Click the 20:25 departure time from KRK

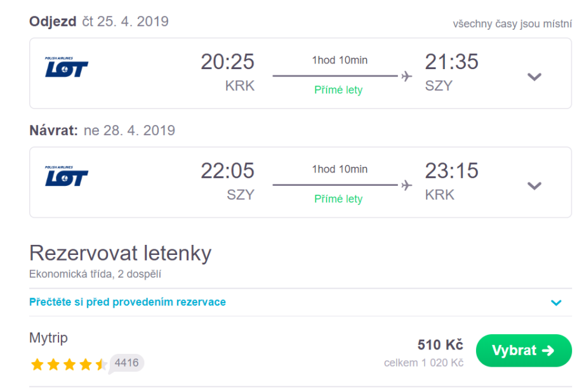(x=227, y=62)
